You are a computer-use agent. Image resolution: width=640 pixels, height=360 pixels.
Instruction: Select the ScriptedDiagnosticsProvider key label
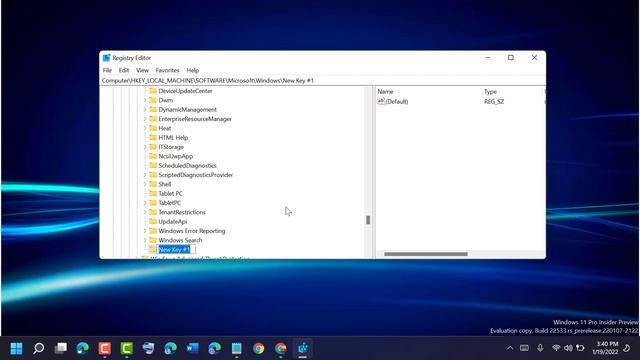click(x=196, y=175)
